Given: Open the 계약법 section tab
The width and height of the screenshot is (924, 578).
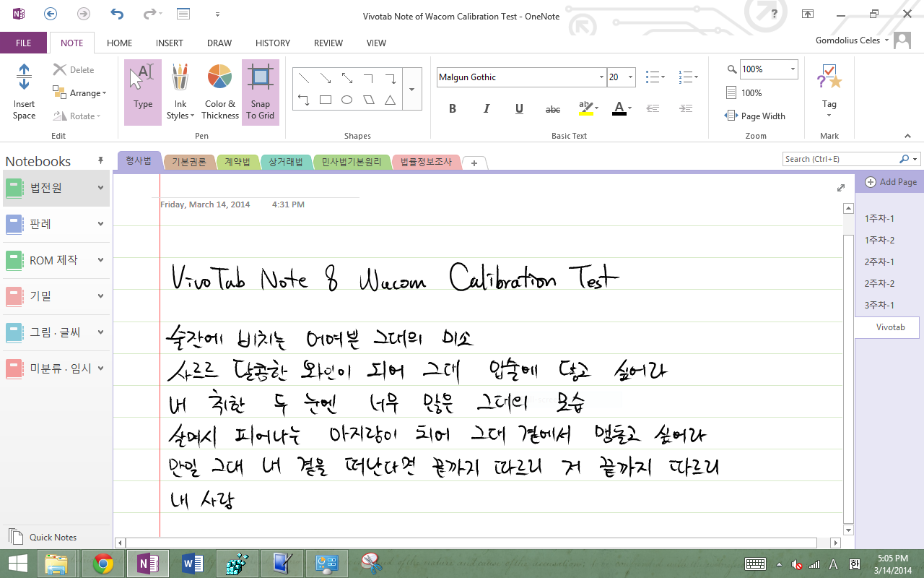Looking at the screenshot, I should [x=237, y=162].
